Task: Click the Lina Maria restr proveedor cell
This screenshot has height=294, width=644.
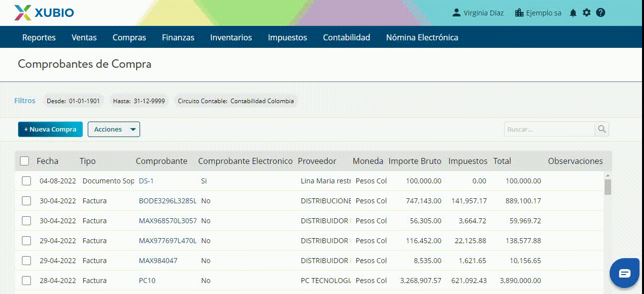Action: [326, 181]
